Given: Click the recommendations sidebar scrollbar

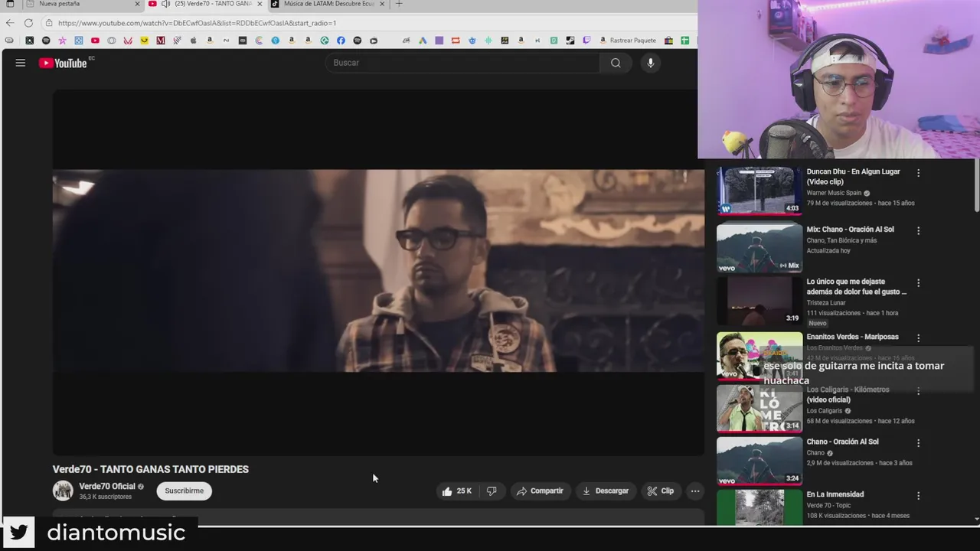Looking at the screenshot, I should pyautogui.click(x=976, y=186).
